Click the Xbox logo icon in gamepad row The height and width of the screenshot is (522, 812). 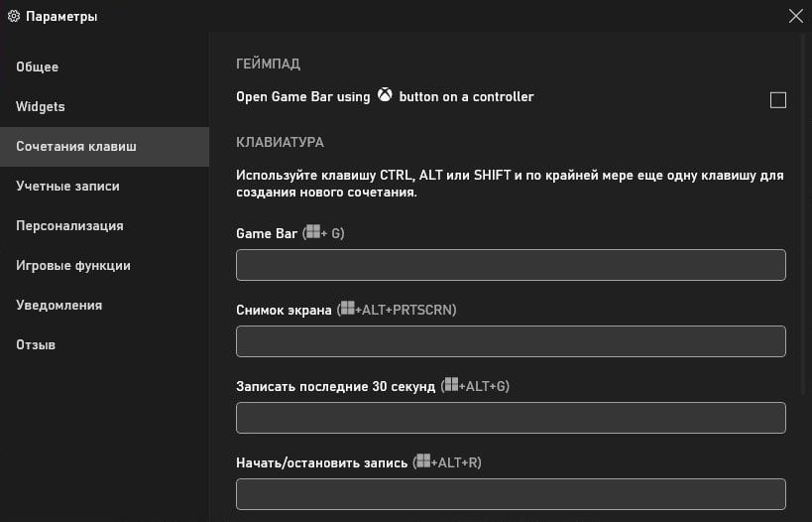pos(385,96)
